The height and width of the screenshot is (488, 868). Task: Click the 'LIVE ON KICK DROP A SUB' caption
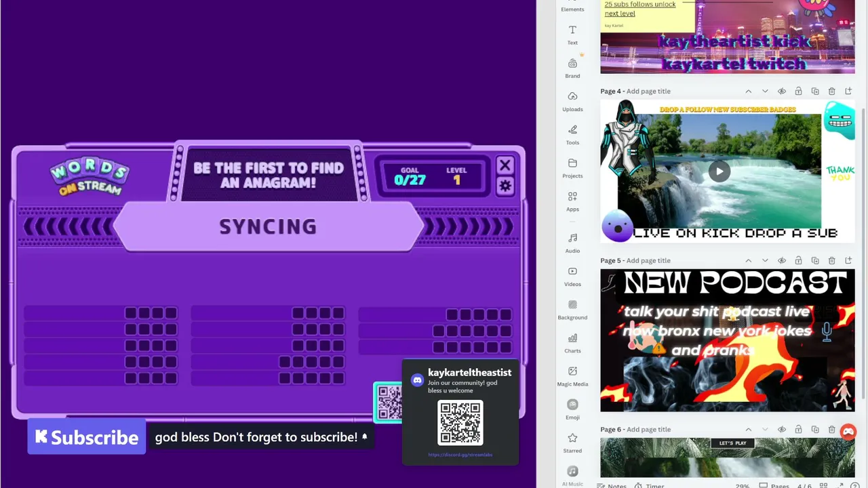[735, 233]
